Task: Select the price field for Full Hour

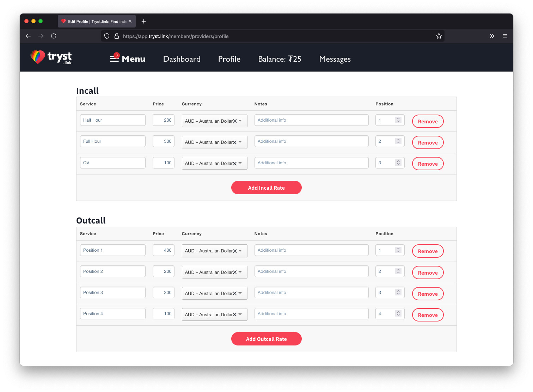Action: tap(164, 141)
